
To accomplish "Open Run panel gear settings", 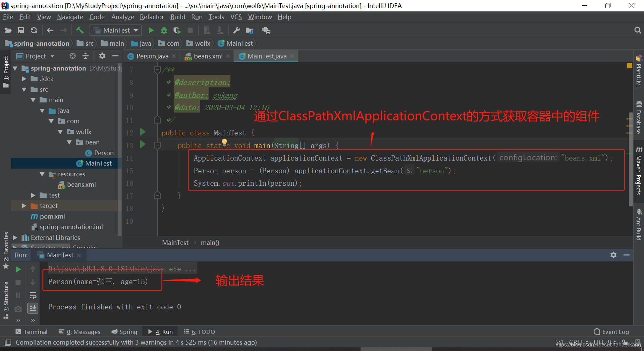I will point(613,255).
